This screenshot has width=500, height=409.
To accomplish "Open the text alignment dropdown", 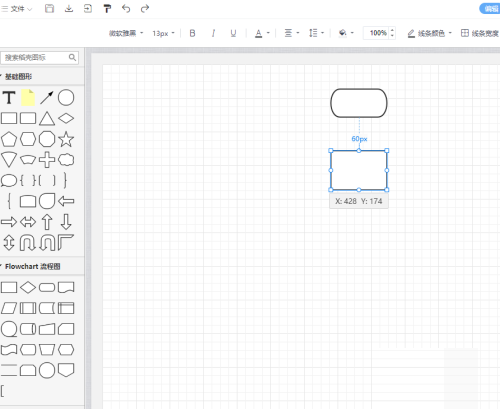I will pyautogui.click(x=292, y=33).
